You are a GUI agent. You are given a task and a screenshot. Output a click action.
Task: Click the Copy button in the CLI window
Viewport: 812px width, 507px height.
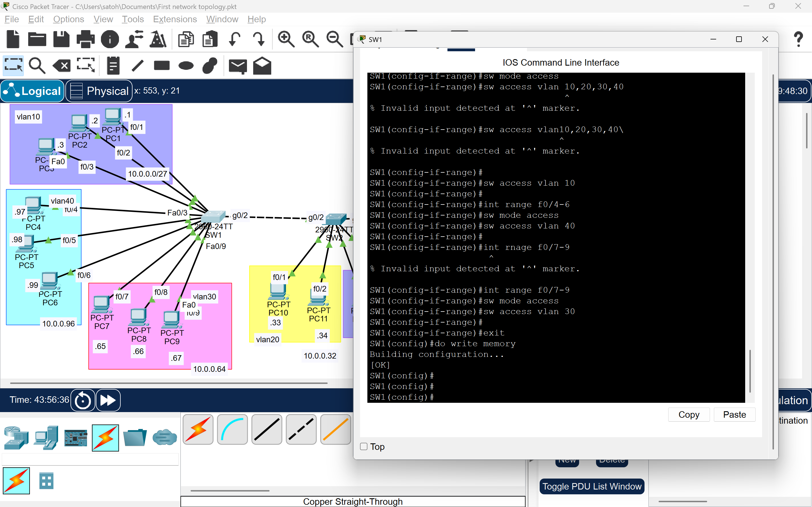pos(688,414)
